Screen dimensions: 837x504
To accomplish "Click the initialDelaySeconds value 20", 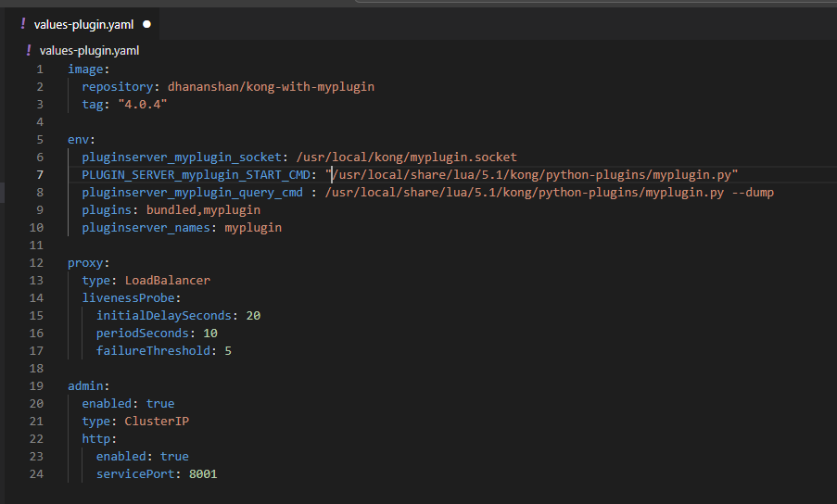I will point(253,315).
